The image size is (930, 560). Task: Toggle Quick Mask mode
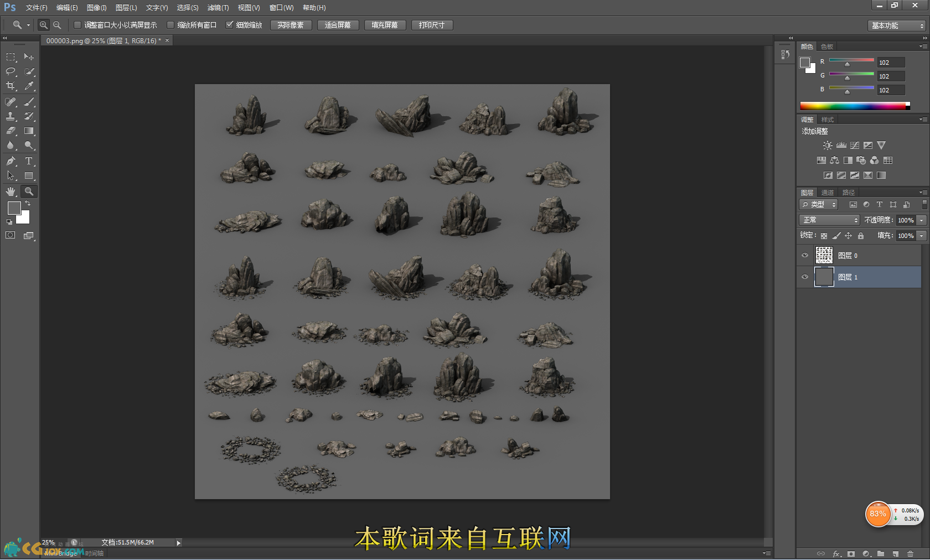(11, 235)
